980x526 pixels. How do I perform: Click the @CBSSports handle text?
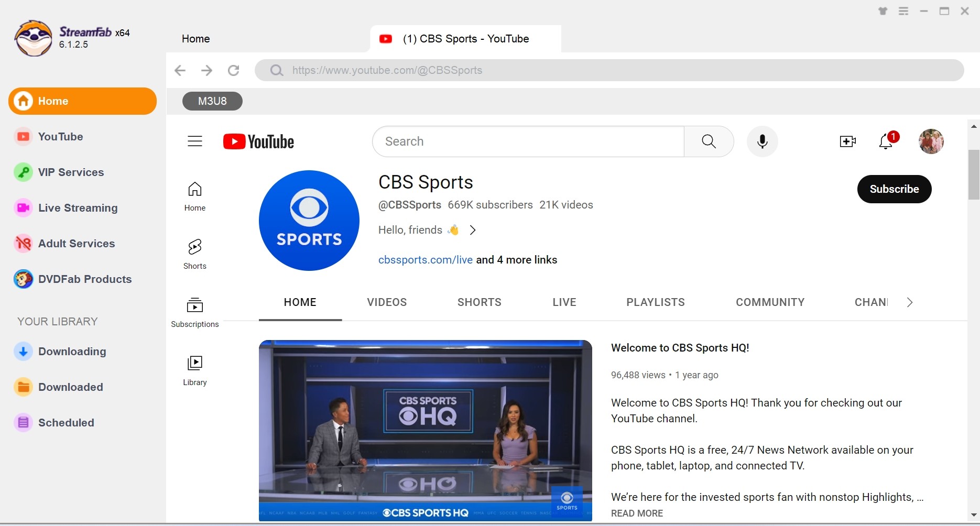coord(410,205)
